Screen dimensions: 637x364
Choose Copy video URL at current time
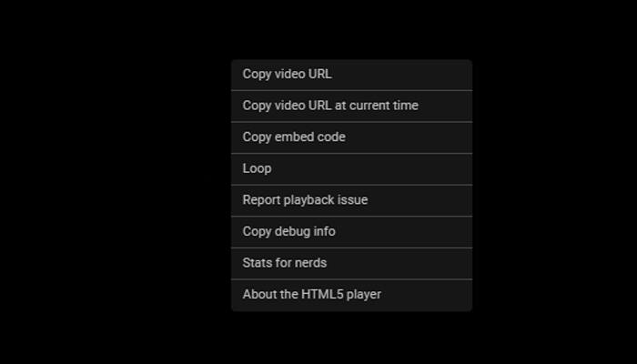click(351, 106)
